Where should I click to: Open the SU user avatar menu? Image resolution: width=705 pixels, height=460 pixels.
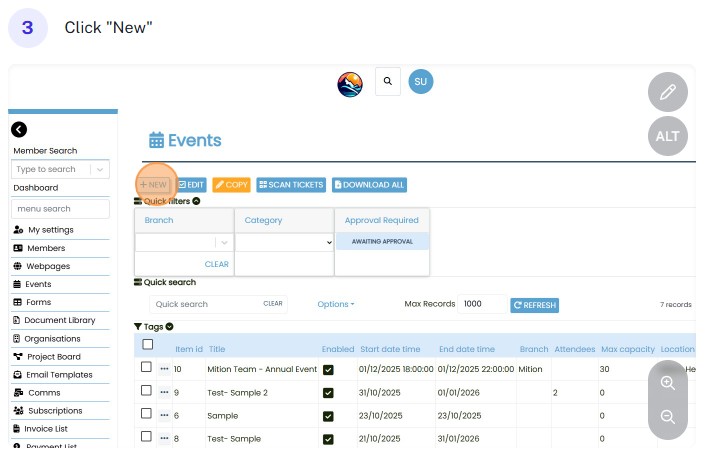(x=421, y=81)
